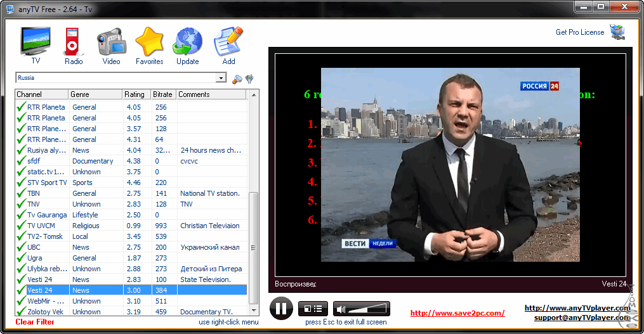This screenshot has width=644, height=334.
Task: Sort by the Channel column header
Action: point(41,94)
